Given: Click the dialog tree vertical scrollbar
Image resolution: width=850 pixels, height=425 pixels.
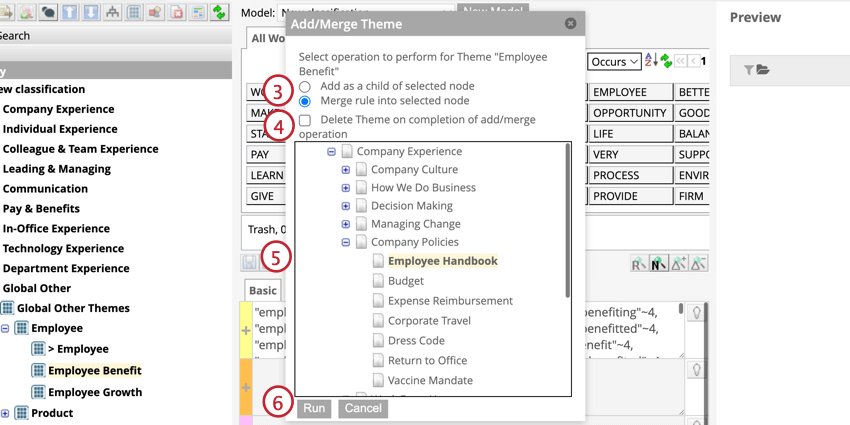Looking at the screenshot, I should [x=567, y=220].
